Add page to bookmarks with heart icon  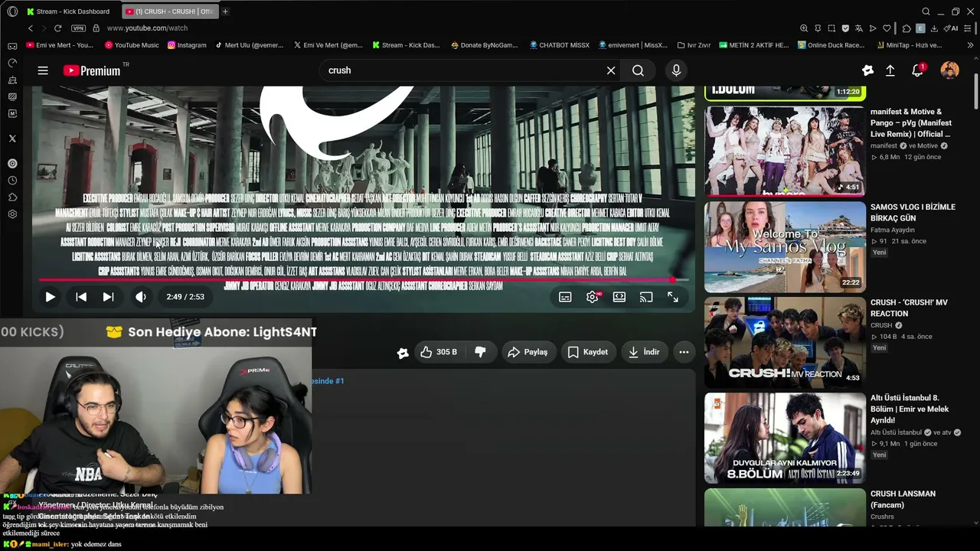[887, 28]
